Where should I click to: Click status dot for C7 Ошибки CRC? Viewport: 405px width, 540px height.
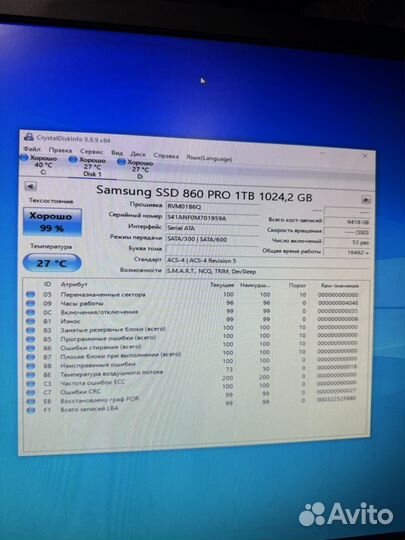(31, 393)
